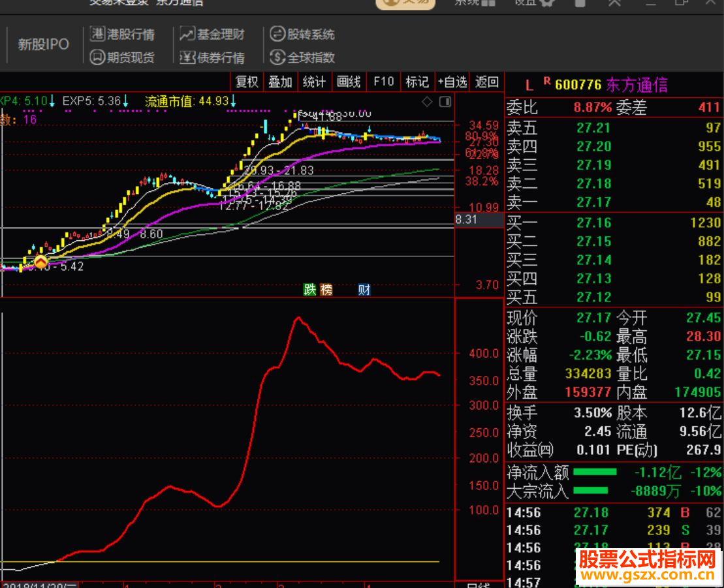Click the 股本 value 12.6亿
Image resolution: width=724 pixels, height=588 pixels.
(700, 412)
